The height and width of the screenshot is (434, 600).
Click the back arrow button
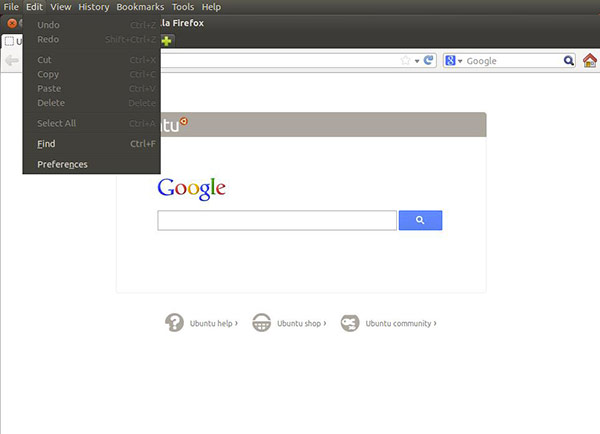(x=12, y=60)
